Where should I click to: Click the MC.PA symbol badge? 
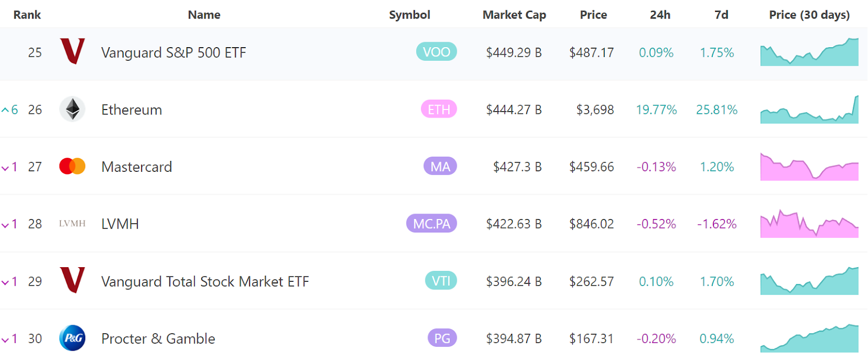pos(432,223)
